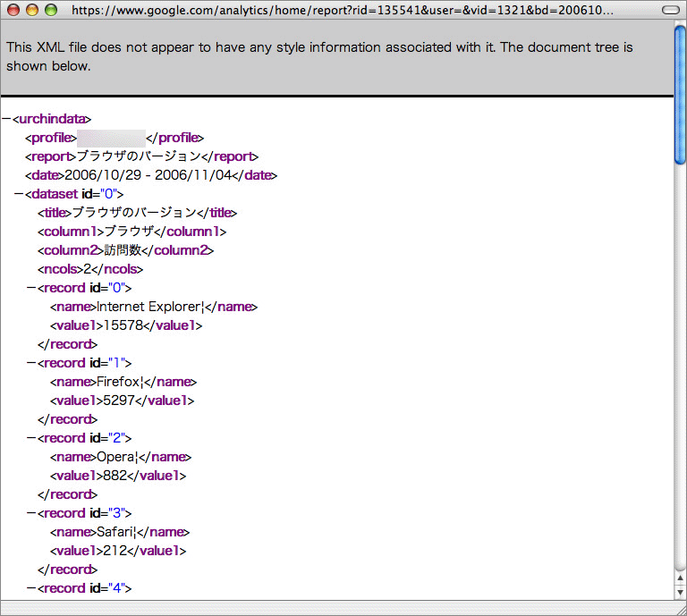Click the date range 2006/10/29 - 2006/11/04

(148, 175)
